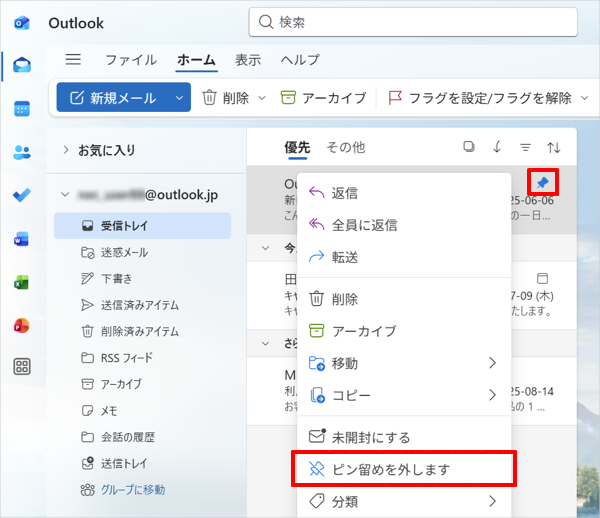Open the 送信トレイ folder
Image resolution: width=600 pixels, height=518 pixels.
tap(114, 464)
